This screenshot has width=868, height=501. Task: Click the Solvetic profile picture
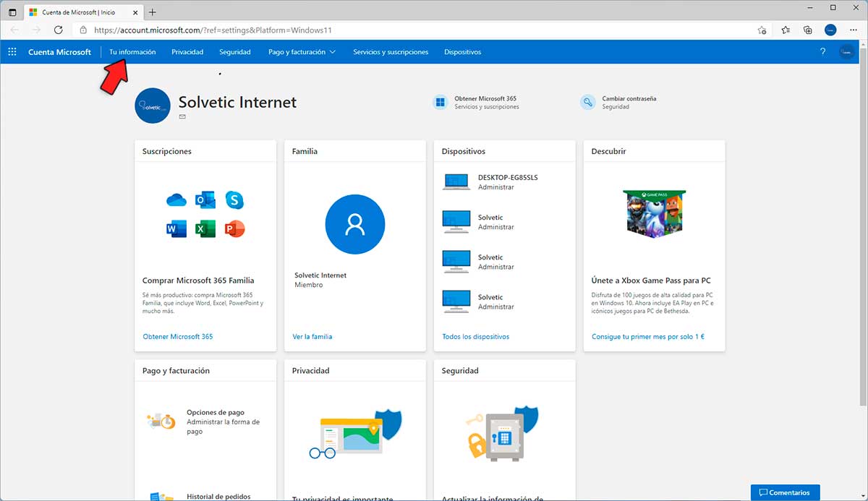[153, 106]
